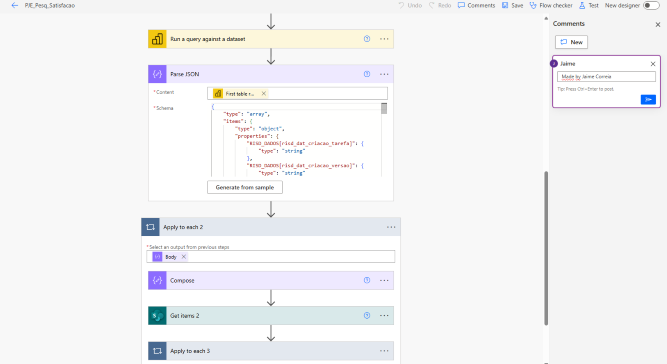Open the more options menu on Parse JSON

tap(384, 74)
